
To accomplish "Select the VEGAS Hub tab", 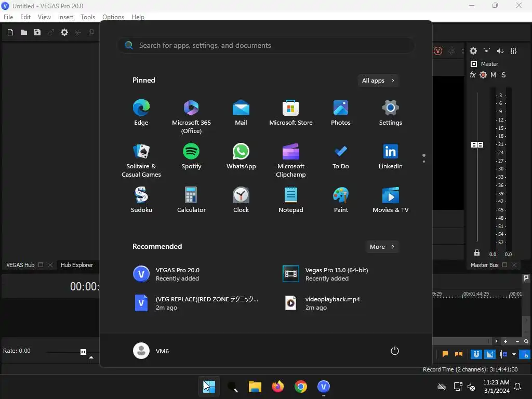I will (x=20, y=265).
